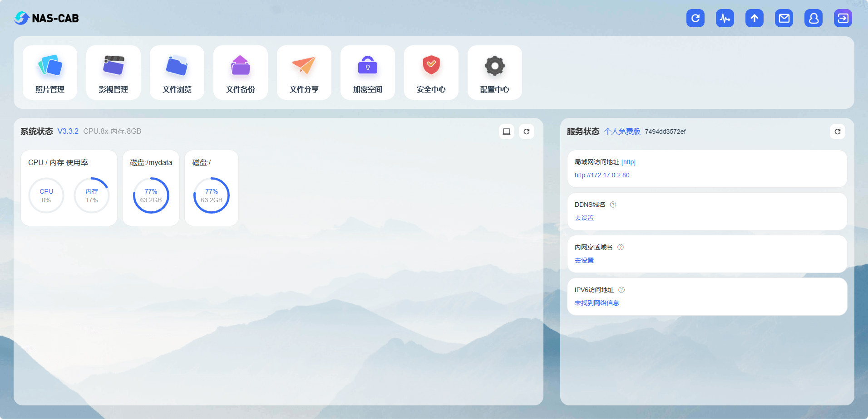Open the LAN address http://172.17.0.2:80 link
Viewport: 868px width, 419px height.
click(602, 175)
